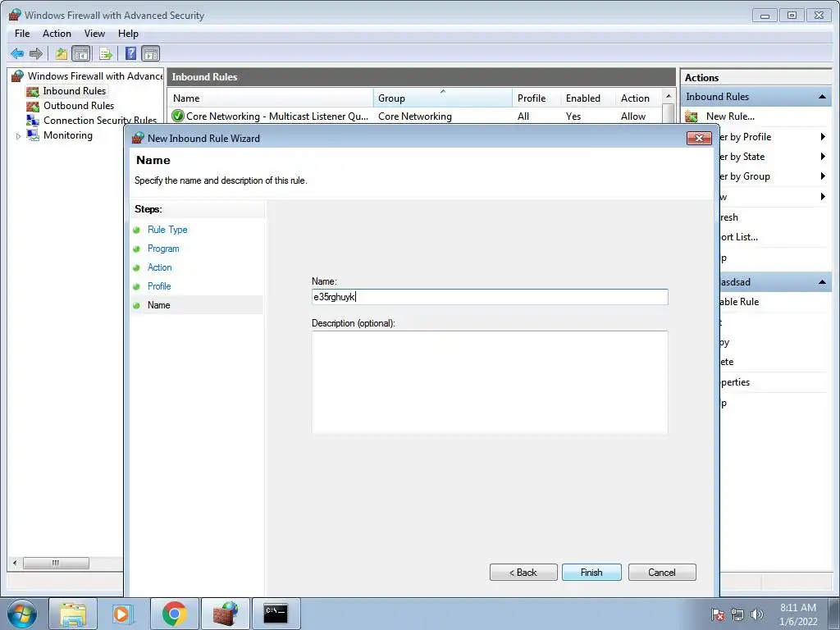This screenshot has height=630, width=840.
Task: Expand the Filter by Profile submenu arrow
Action: click(x=822, y=137)
